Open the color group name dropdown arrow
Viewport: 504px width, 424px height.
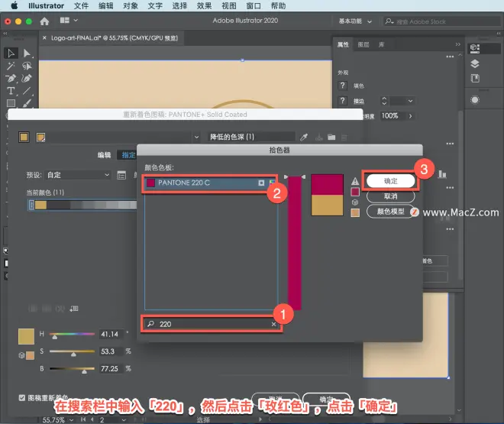coord(196,138)
